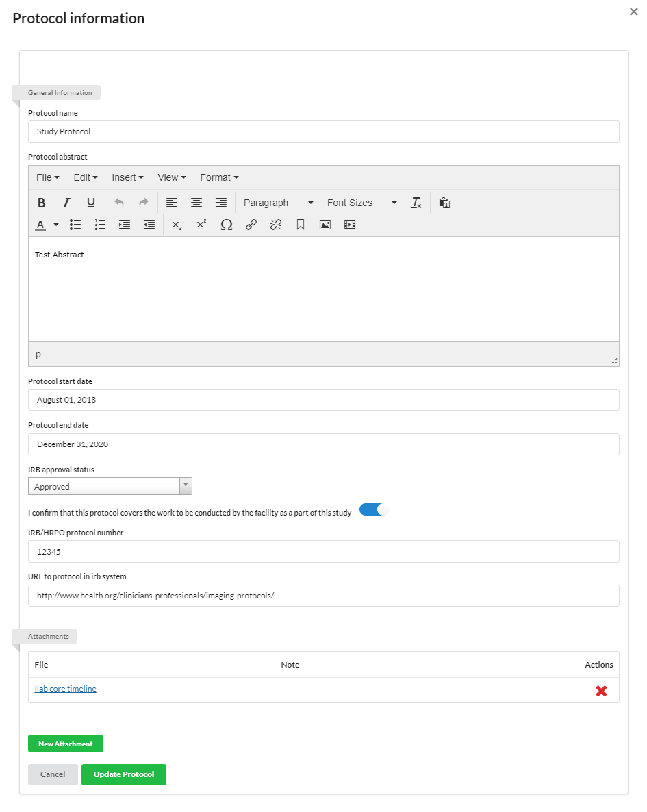Screen dimensions: 647x812
Task: Open the Font Sizes dropdown
Action: (x=361, y=203)
